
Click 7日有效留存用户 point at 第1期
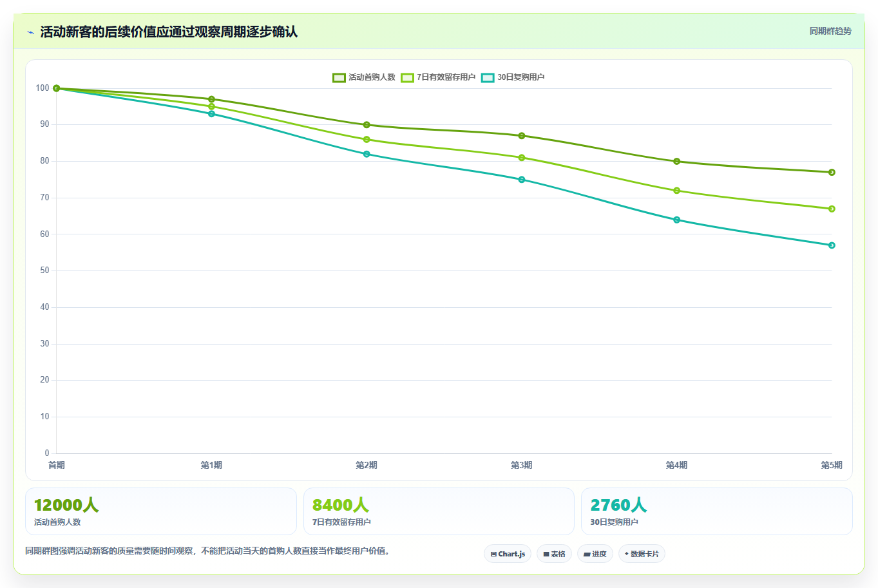pyautogui.click(x=211, y=107)
